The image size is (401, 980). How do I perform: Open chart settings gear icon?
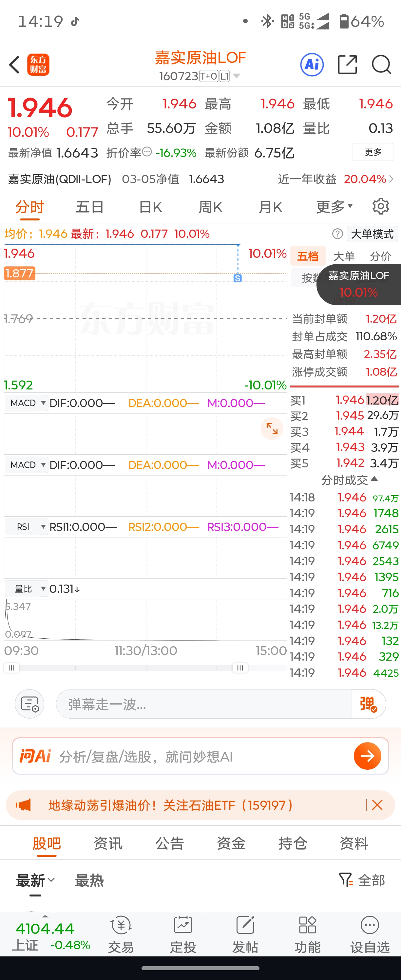pos(380,207)
